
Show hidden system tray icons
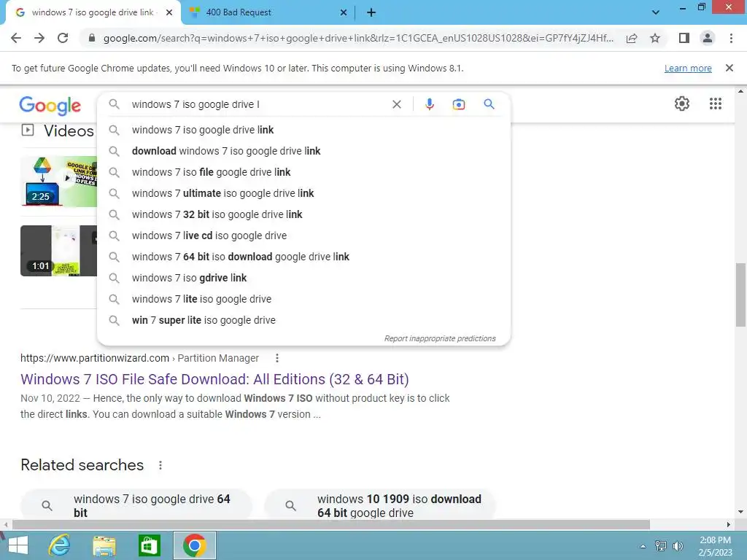pyautogui.click(x=643, y=546)
